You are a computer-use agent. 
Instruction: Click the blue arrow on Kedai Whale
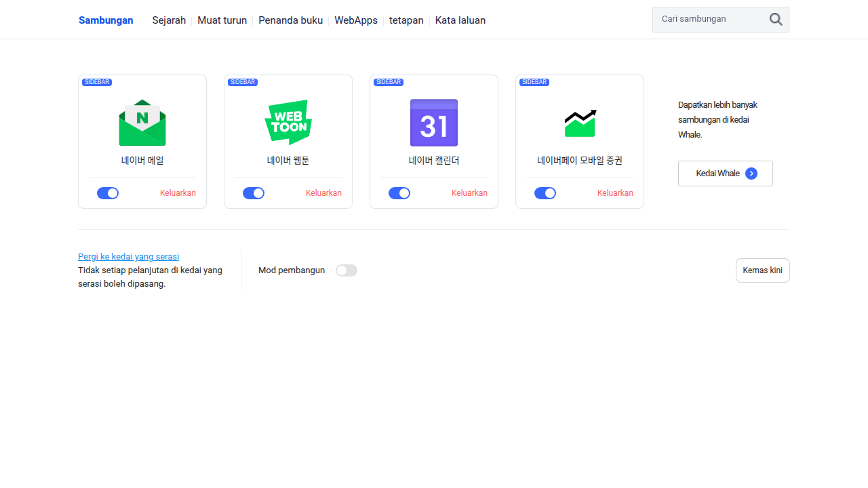[751, 174]
